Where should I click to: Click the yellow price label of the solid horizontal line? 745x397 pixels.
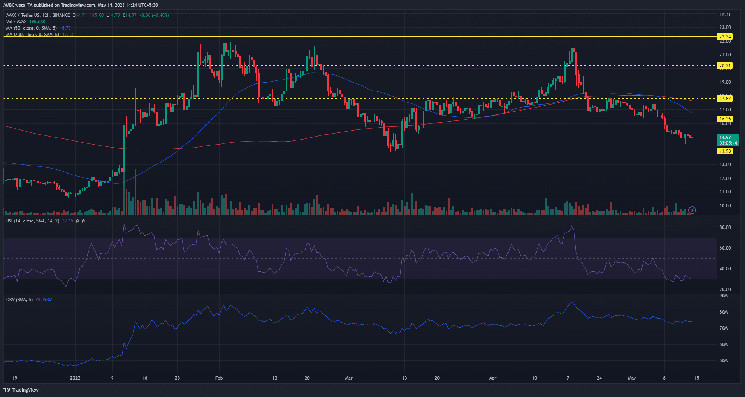[724, 37]
